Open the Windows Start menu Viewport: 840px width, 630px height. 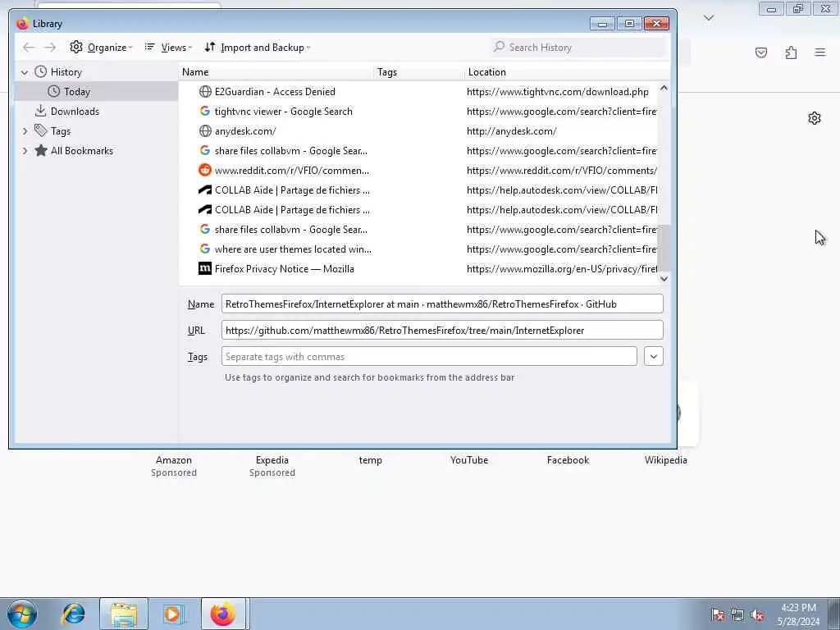[x=22, y=614]
